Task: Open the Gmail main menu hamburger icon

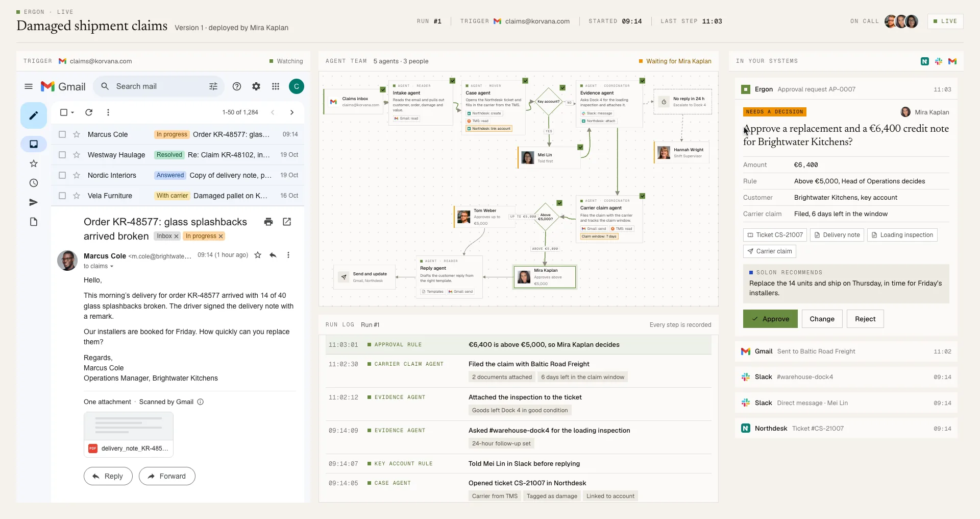Action: [29, 86]
